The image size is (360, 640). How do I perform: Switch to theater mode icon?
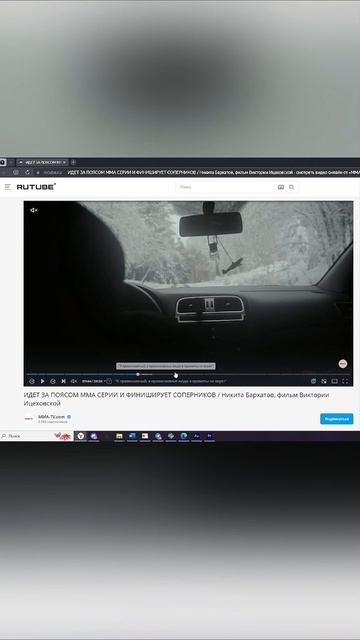pos(334,381)
